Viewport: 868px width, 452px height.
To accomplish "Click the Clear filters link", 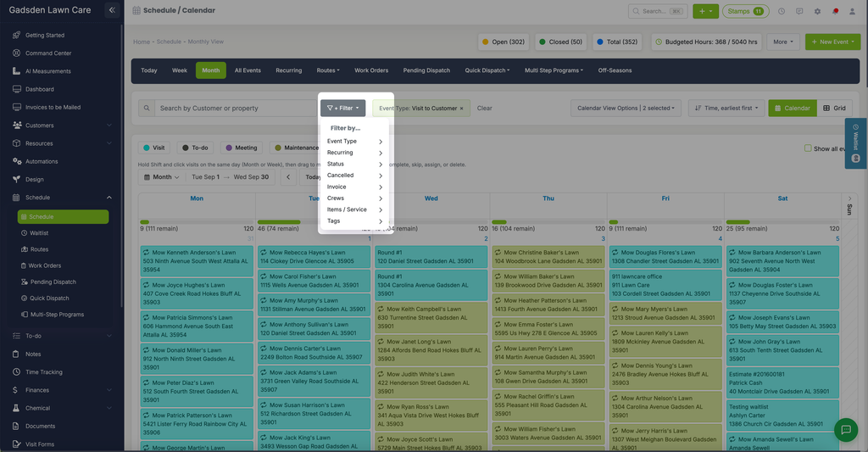I will (x=484, y=109).
